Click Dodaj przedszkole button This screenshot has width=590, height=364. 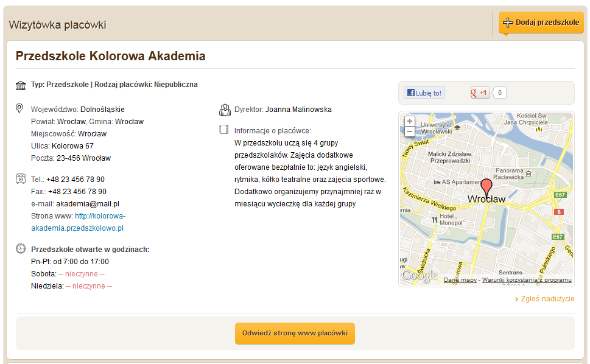click(541, 23)
